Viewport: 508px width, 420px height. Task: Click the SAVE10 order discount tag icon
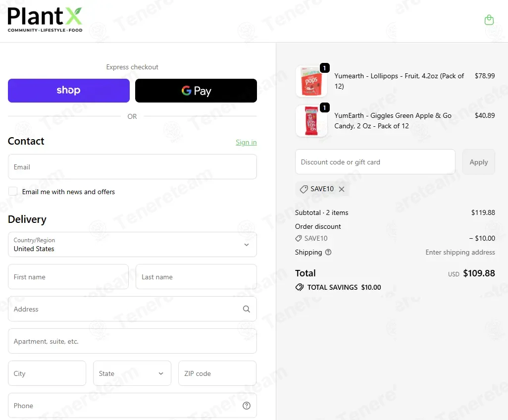point(299,239)
